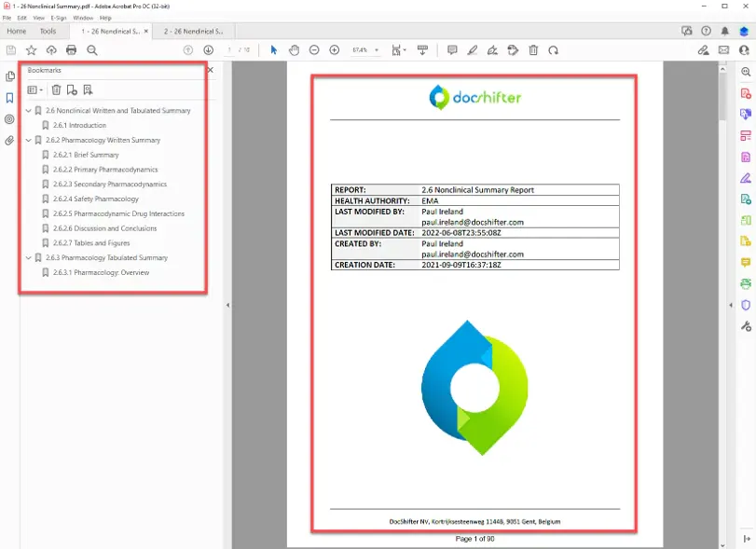756x549 pixels.
Task: Jump to bookmark 2.6.1 Introduction
Action: [79, 125]
